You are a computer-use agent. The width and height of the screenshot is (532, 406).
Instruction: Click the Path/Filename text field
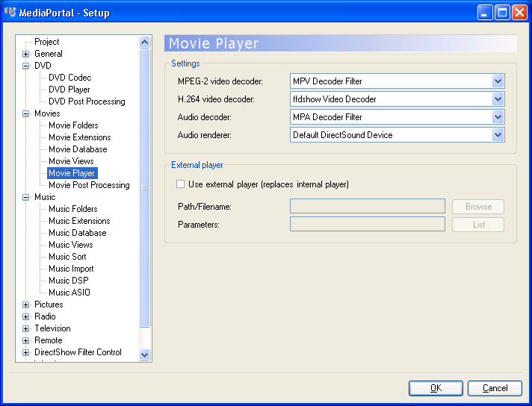(x=367, y=207)
